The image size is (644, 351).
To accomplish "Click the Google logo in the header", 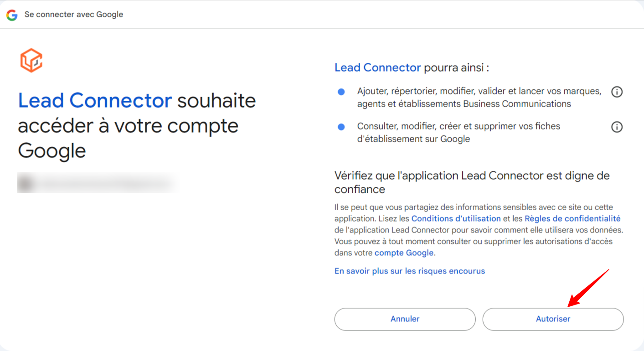I will tap(12, 15).
